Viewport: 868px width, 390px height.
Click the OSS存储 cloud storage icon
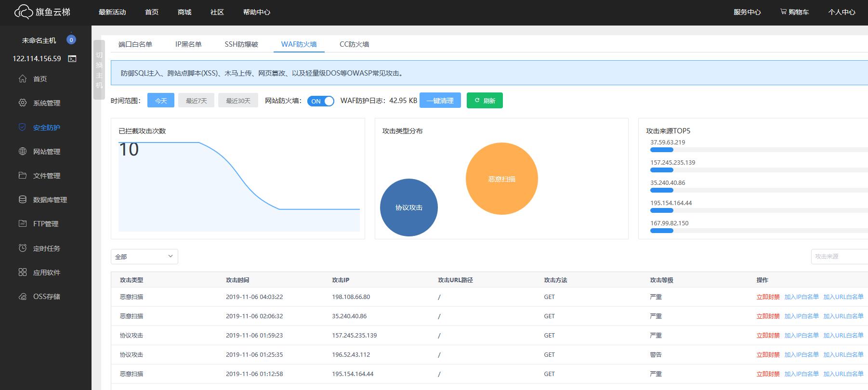pos(23,296)
